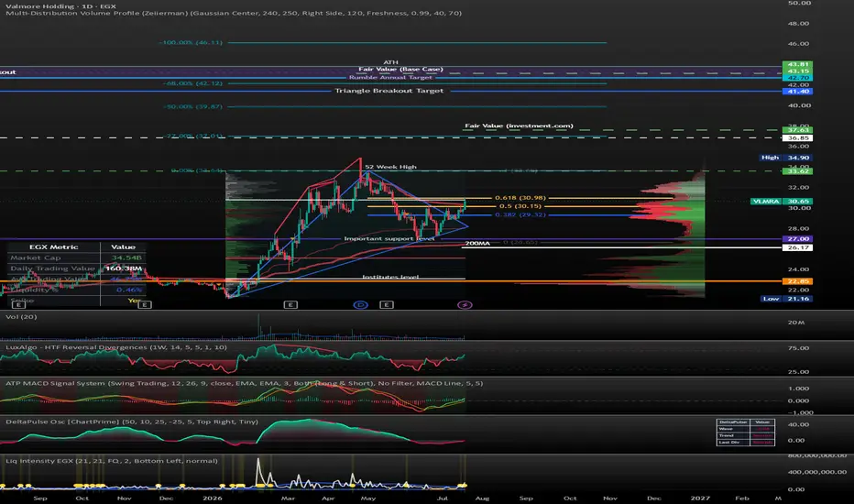Select the Valmore Holding 1D EGX chart title

pyautogui.click(x=60, y=6)
